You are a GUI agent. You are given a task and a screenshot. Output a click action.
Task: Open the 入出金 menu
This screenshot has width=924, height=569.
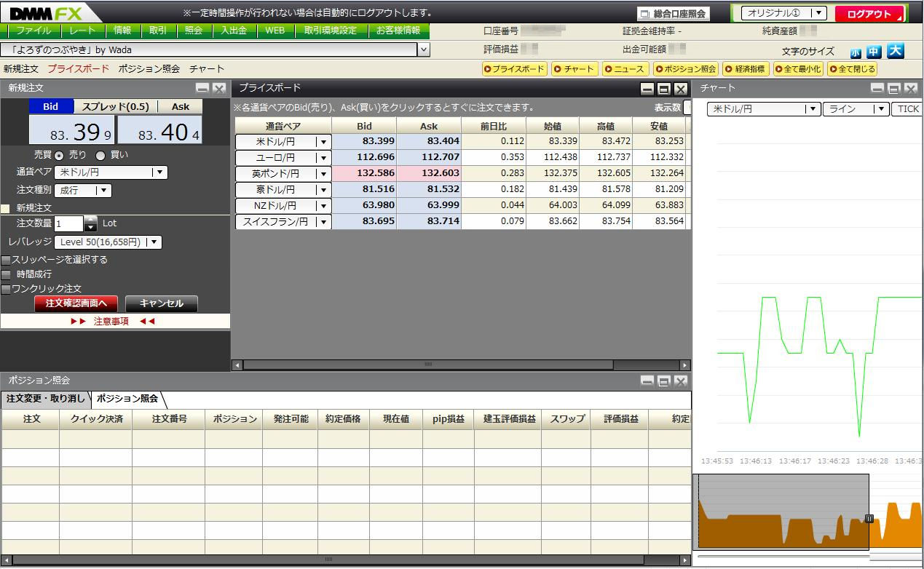234,31
